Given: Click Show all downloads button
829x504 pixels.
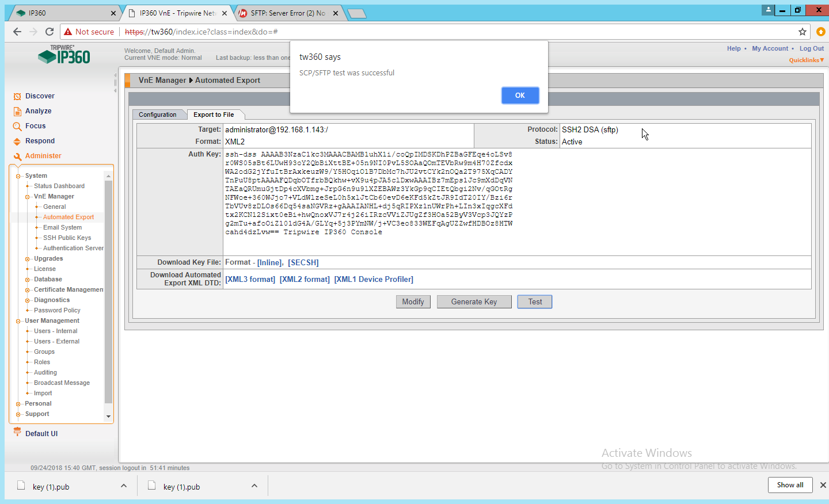Looking at the screenshot, I should point(790,485).
